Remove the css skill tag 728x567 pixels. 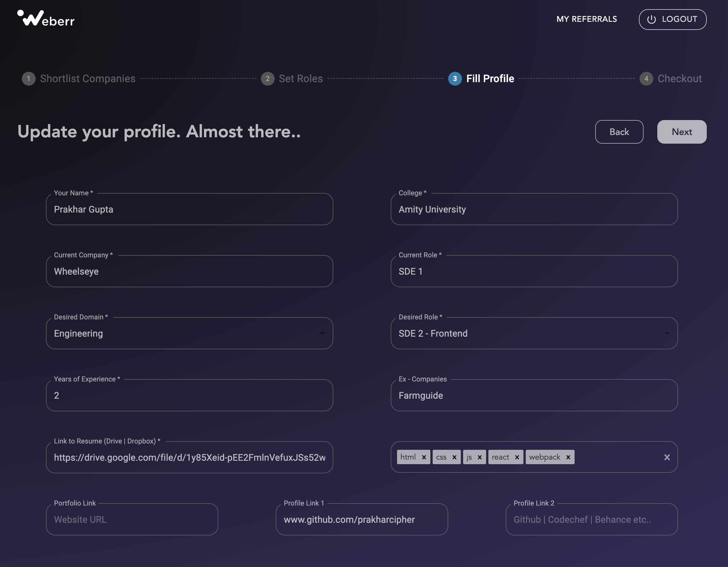(454, 457)
